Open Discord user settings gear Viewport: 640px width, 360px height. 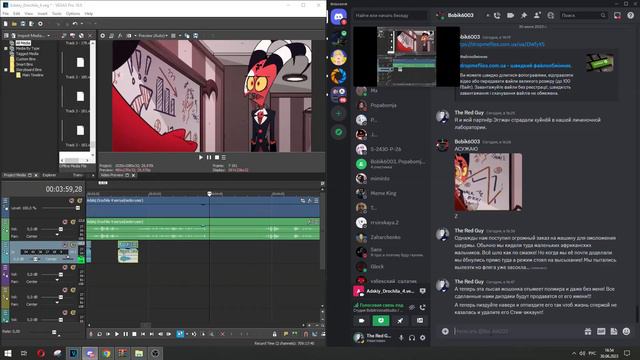pyautogui.click(x=422, y=338)
